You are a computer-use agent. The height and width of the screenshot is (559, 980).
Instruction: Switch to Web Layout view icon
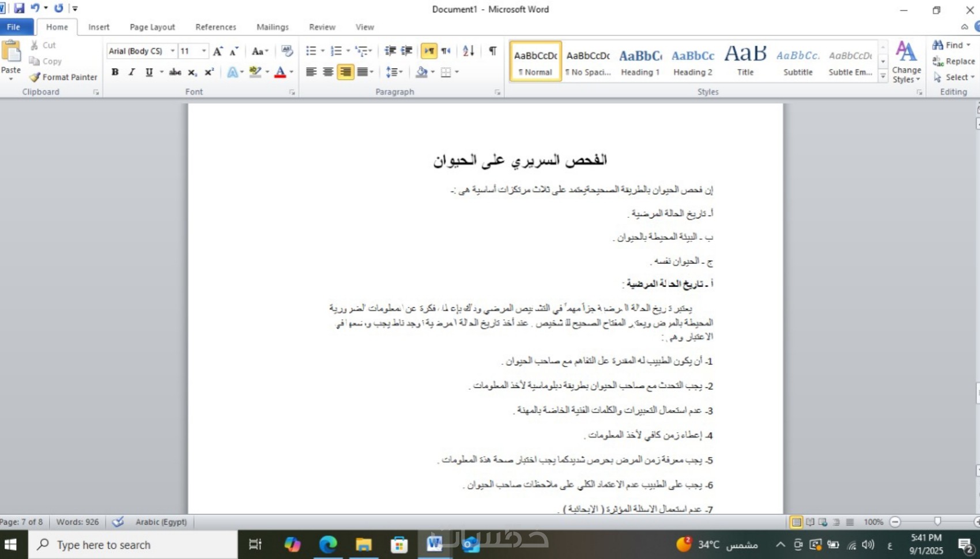click(823, 522)
